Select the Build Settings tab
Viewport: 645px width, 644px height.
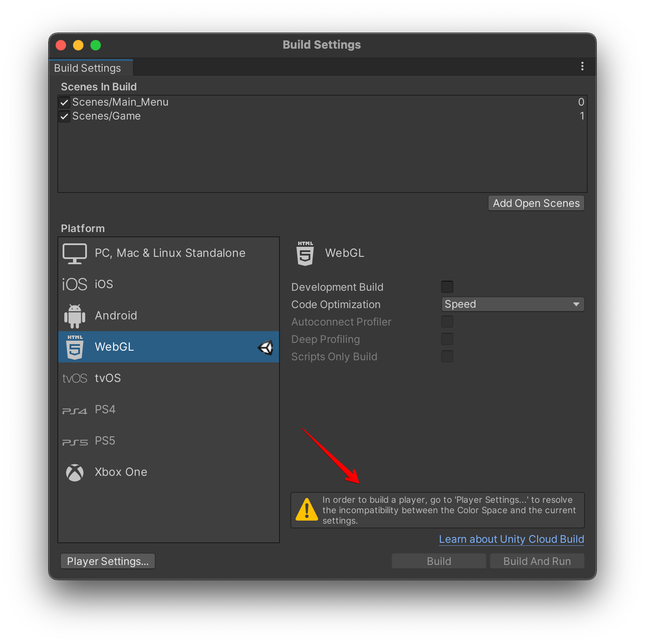91,68
